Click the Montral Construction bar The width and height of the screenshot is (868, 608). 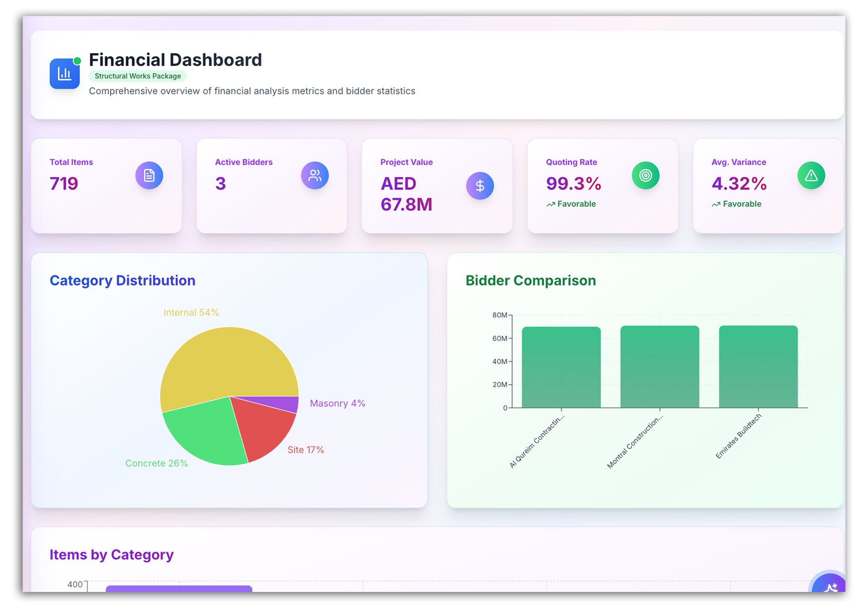coord(660,367)
